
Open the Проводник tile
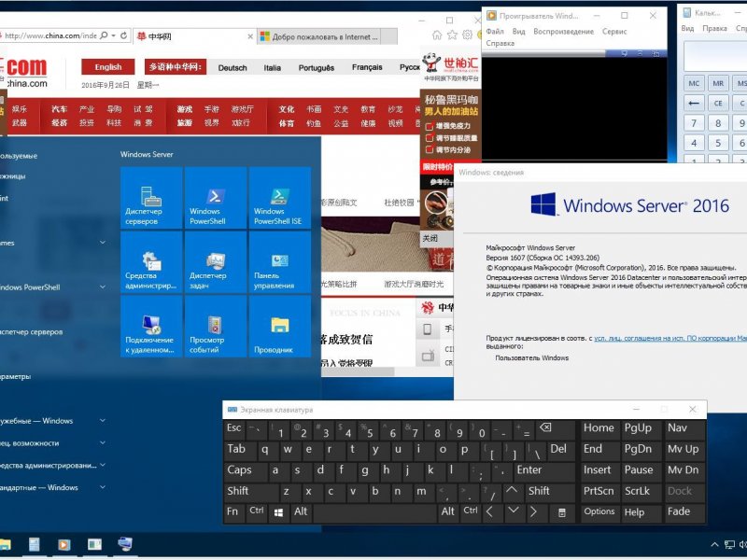[x=280, y=327]
